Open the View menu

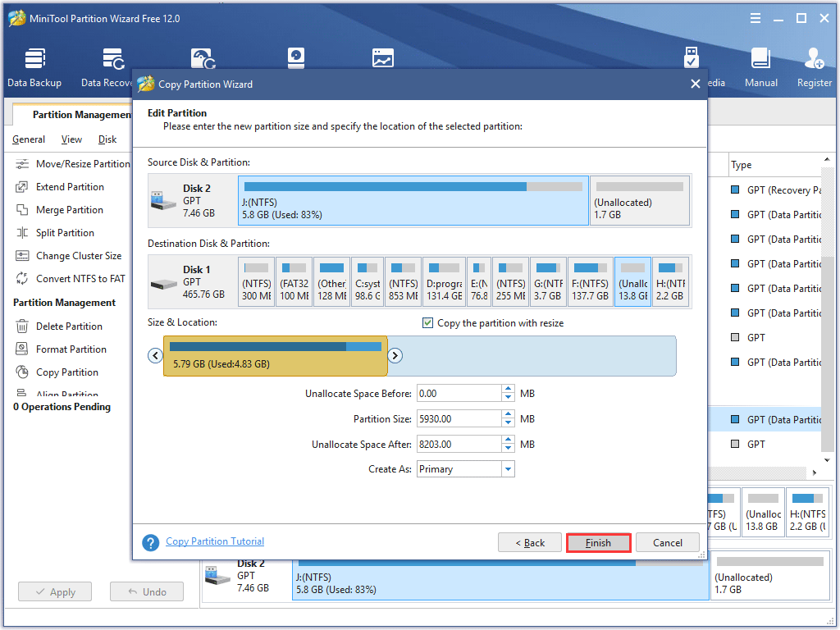point(71,139)
